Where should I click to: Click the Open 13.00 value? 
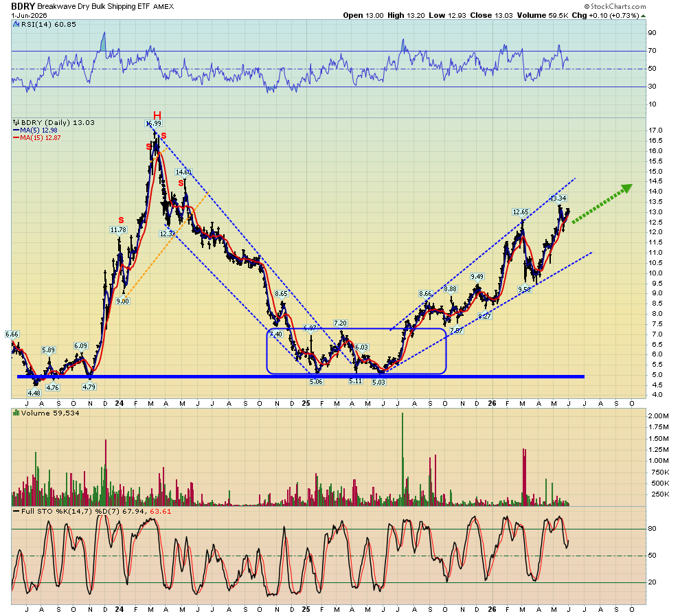pos(363,16)
